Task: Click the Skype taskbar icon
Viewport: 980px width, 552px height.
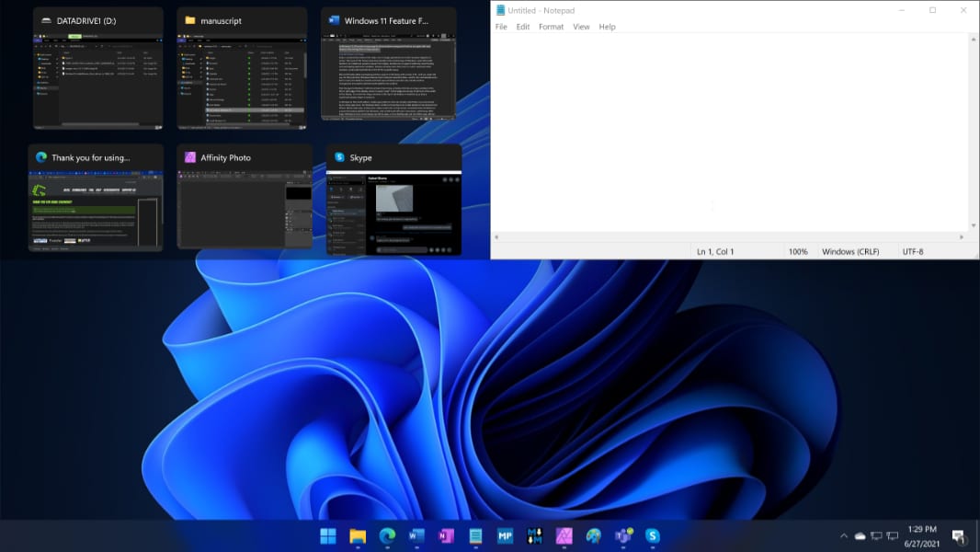Action: coord(653,535)
